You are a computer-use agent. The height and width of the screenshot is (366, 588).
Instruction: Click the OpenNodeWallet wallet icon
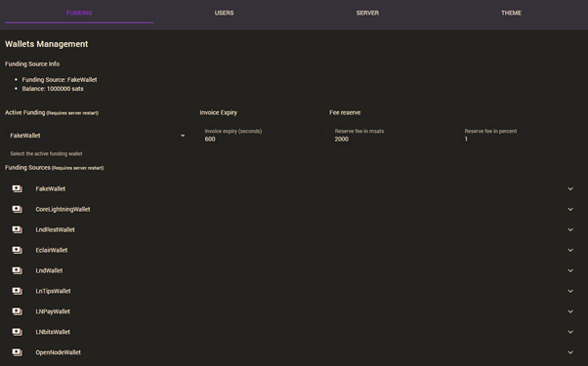point(17,352)
